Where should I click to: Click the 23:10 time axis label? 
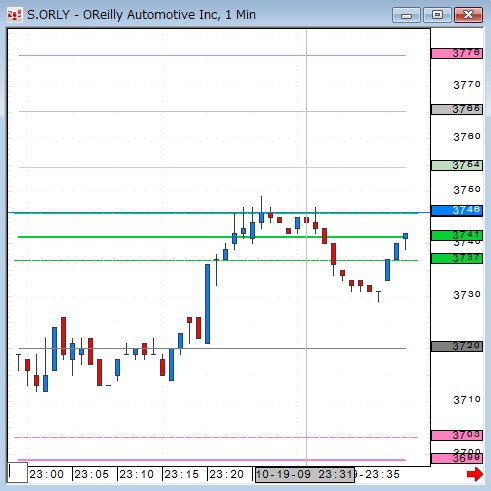coord(136,474)
